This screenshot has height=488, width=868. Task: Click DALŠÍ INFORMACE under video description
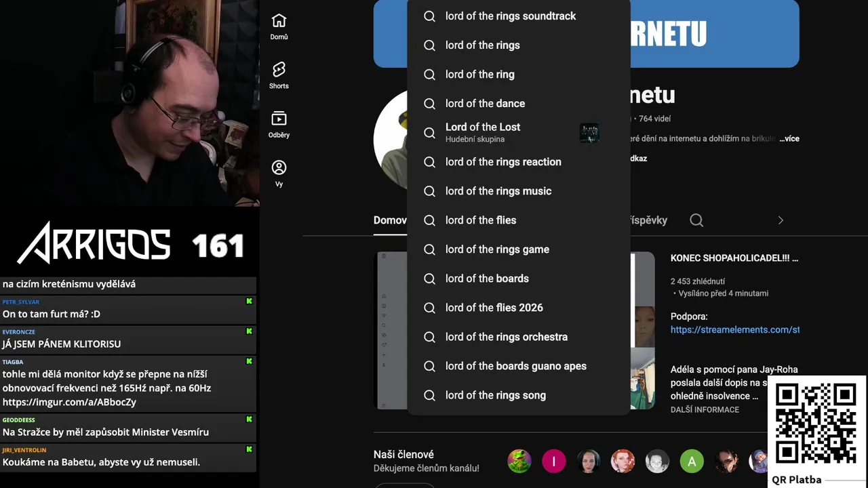(x=705, y=409)
